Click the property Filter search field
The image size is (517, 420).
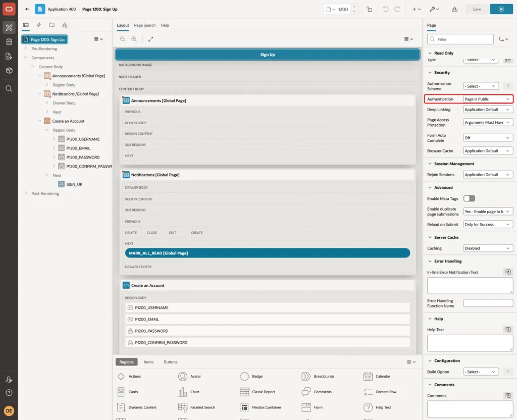(460, 39)
